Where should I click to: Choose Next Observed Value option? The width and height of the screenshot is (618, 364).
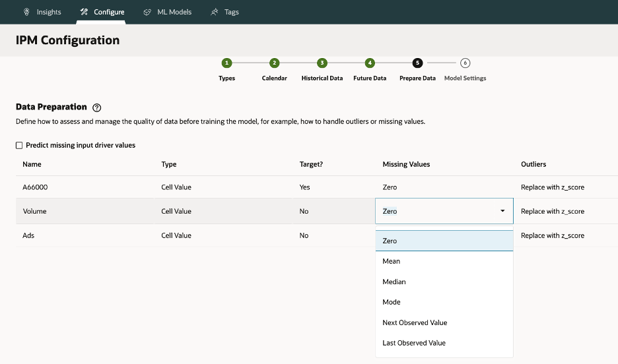(x=415, y=322)
